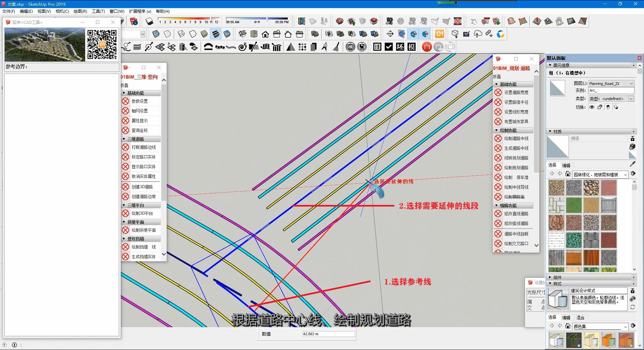Click the 模 square toolbar icon
644x350 pixels.
point(412,47)
